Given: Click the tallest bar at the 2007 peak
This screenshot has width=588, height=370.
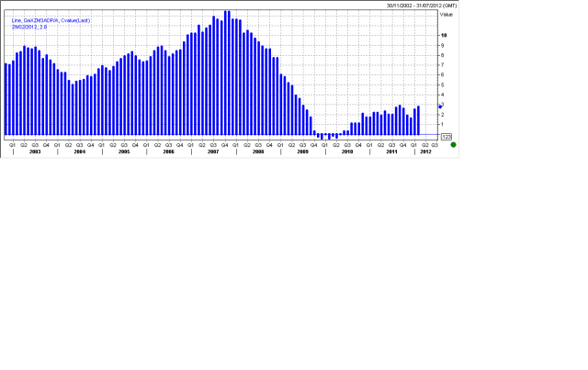Looking at the screenshot, I should pyautogui.click(x=225, y=73).
